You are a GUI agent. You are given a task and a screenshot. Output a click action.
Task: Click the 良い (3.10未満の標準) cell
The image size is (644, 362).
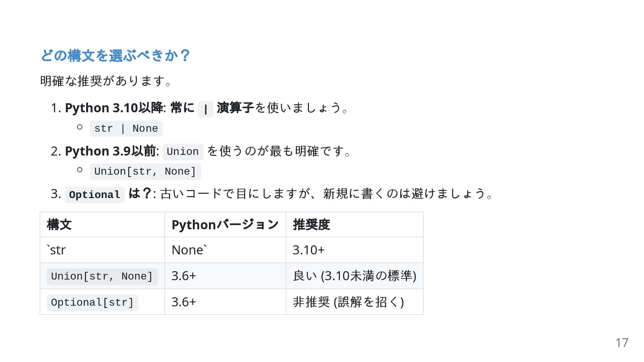[355, 276]
